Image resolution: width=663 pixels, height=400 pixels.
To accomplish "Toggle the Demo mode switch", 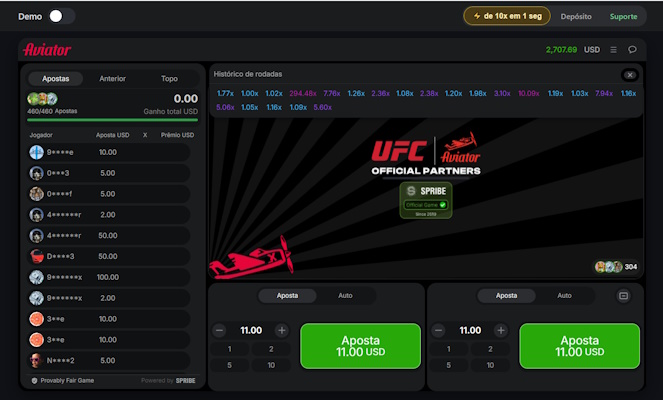I will [x=62, y=16].
